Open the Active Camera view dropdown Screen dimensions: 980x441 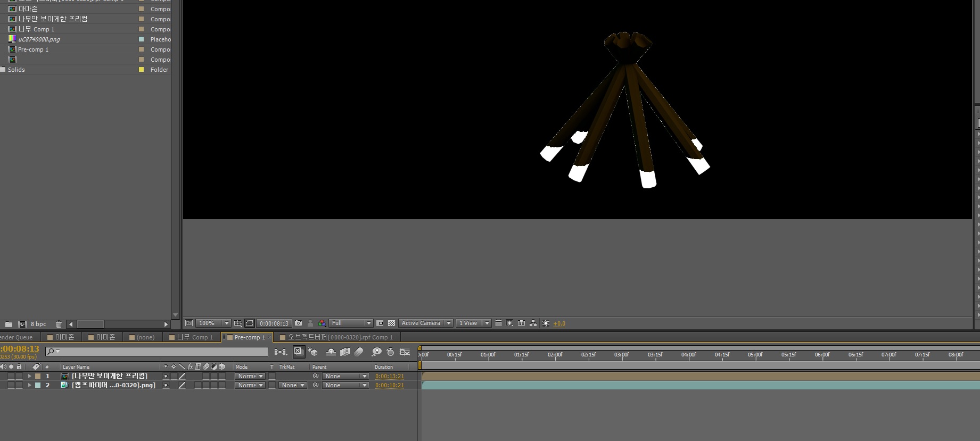(425, 323)
